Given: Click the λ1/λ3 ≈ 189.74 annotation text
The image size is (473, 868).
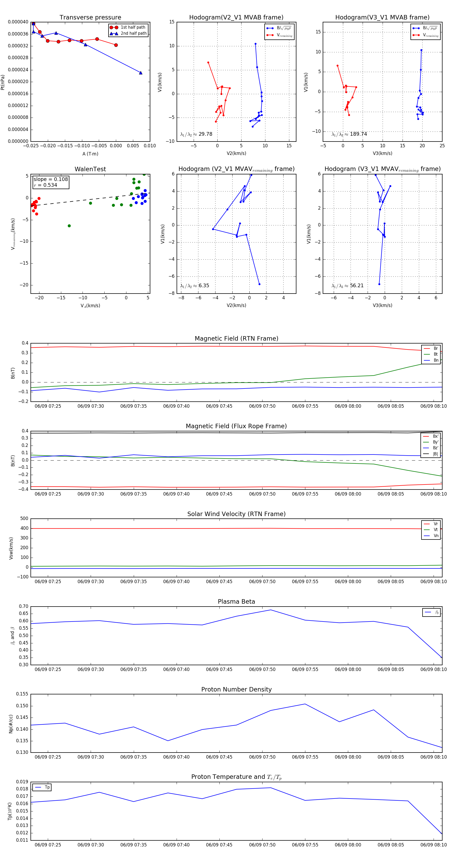Looking at the screenshot, I should [349, 134].
